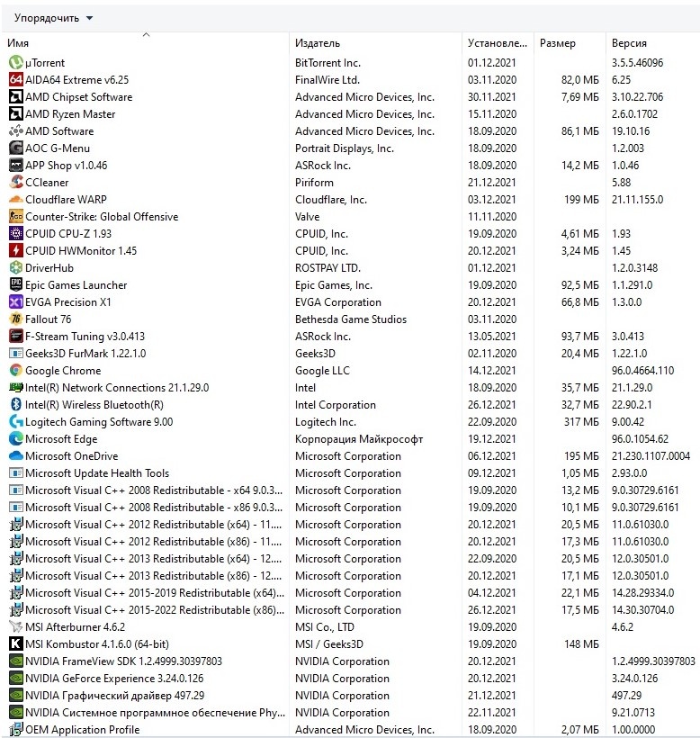This screenshot has height=738, width=700.
Task: Select Microsoft Visual C++ 2015-2019 (x64) entry
Action: (351, 593)
